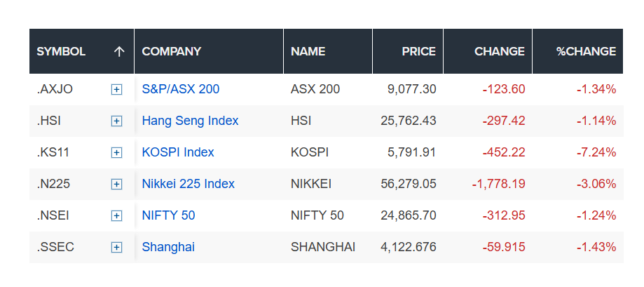Image resolution: width=644 pixels, height=287 pixels.
Task: Open the NIFTY 50 company link
Action: 168,215
